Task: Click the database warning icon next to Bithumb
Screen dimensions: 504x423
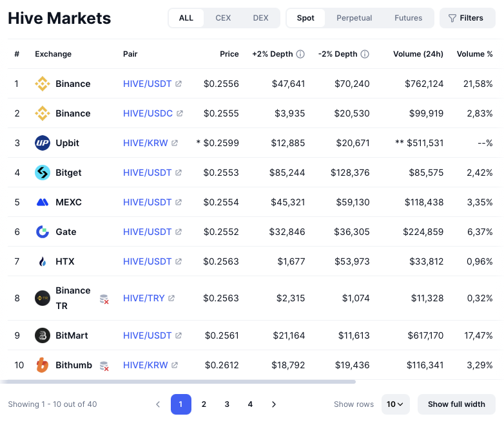Action: coord(104,366)
